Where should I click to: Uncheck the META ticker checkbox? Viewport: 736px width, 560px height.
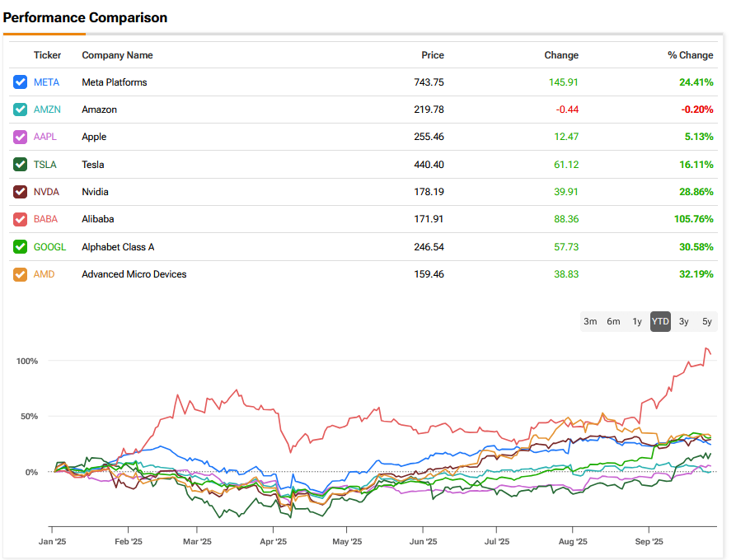click(x=20, y=82)
